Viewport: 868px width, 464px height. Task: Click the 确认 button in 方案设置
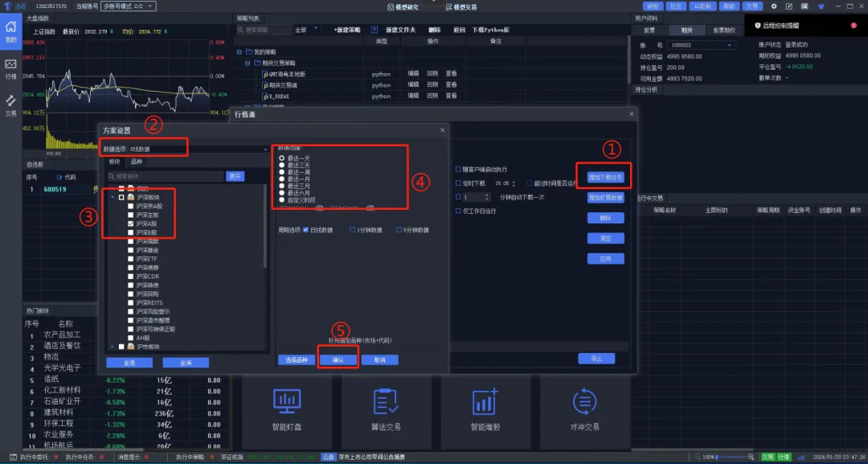coord(338,360)
